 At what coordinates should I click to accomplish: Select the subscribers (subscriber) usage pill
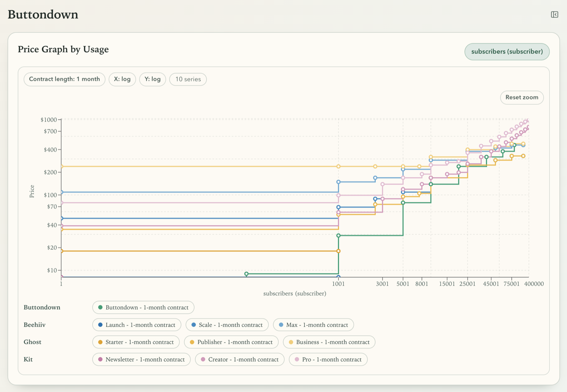(507, 52)
